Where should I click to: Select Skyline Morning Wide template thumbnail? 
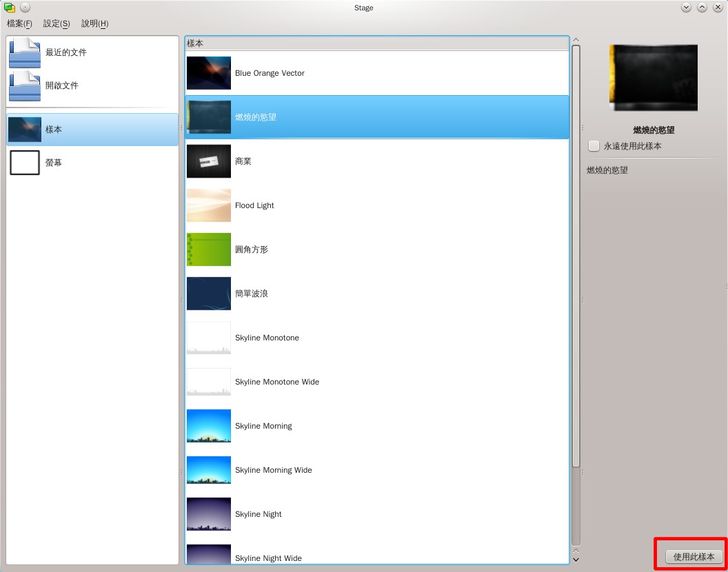[208, 470]
